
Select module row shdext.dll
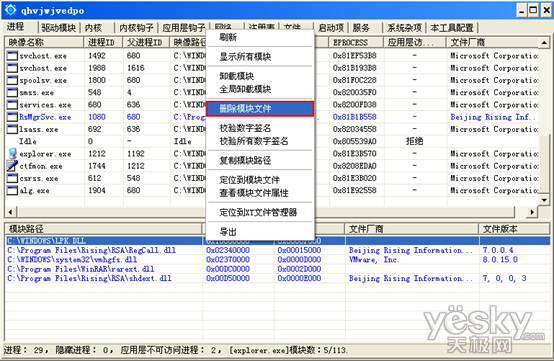click(278, 278)
